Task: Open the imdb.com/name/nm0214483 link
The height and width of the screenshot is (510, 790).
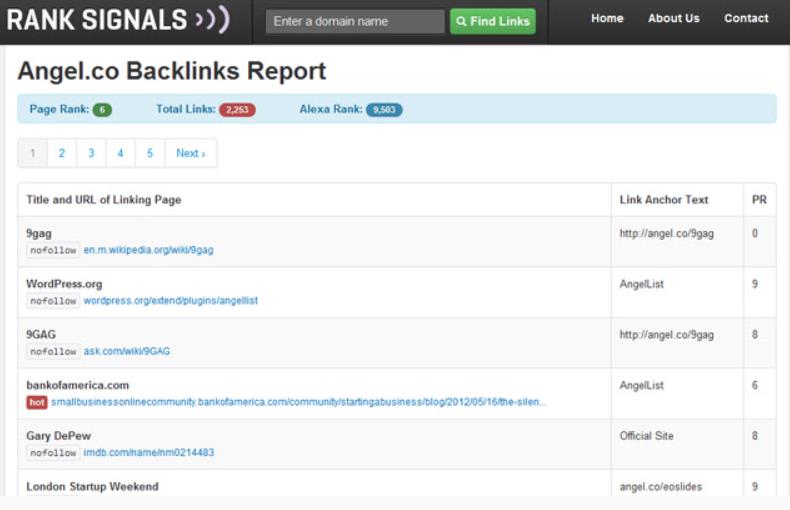Action: (149, 453)
